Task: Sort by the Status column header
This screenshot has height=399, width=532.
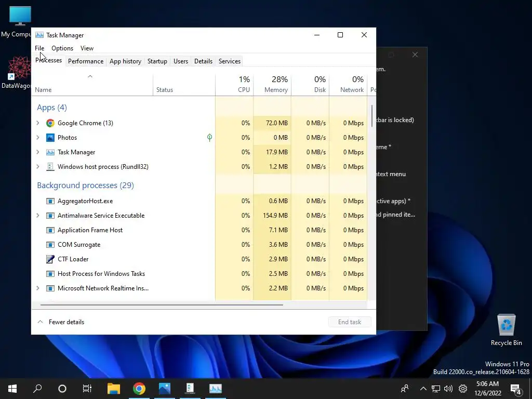Action: pos(184,85)
